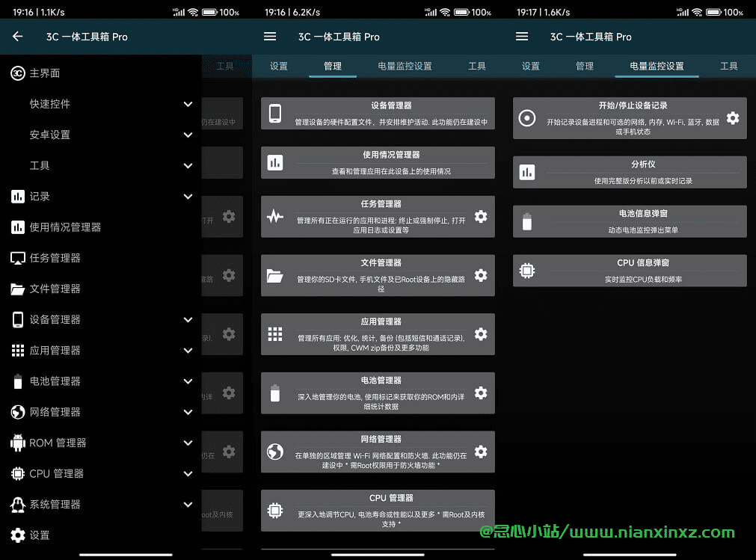
Task: Expand the 快速控件 chevron
Action: tap(188, 104)
